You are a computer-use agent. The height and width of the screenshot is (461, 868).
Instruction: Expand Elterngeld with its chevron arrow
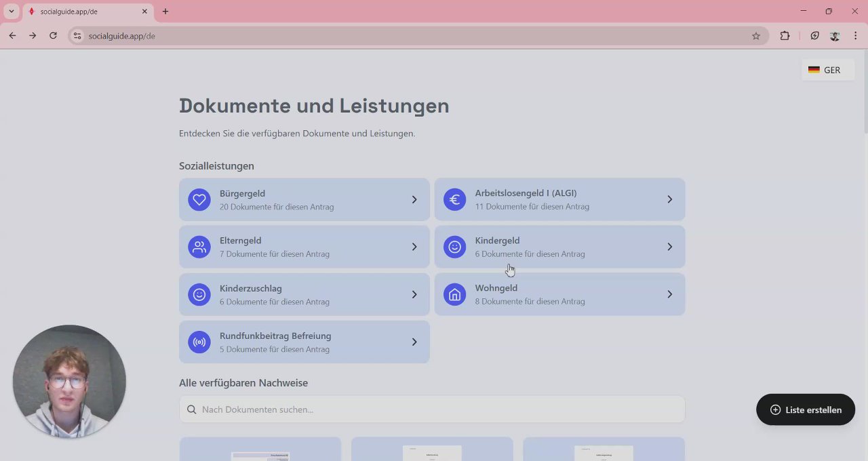(414, 247)
